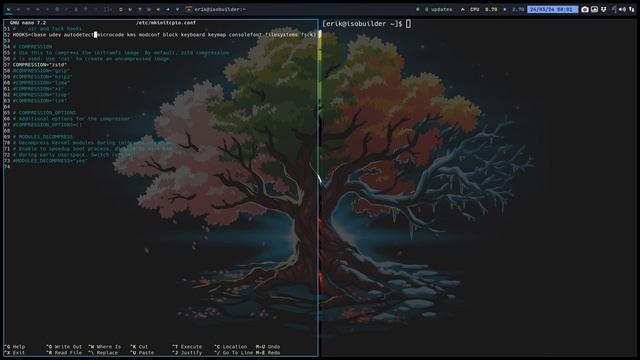Click the "updates" counter in the bar

[438, 9]
